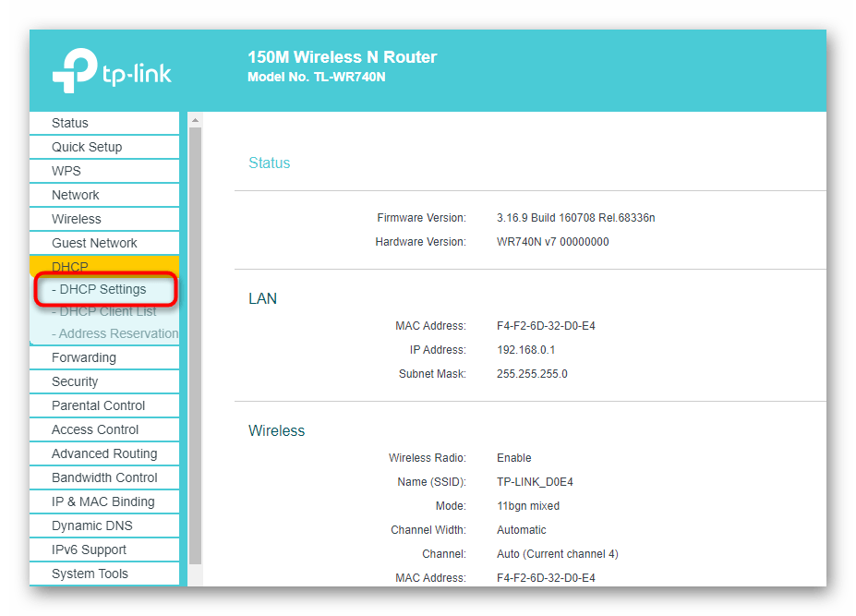
Task: Expand the Network menu section
Action: (x=76, y=195)
